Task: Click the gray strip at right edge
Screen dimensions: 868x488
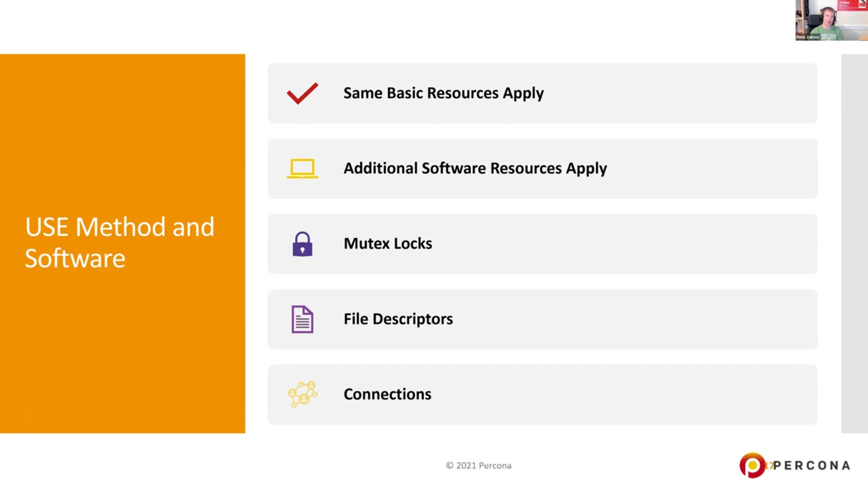Action: coord(854,244)
